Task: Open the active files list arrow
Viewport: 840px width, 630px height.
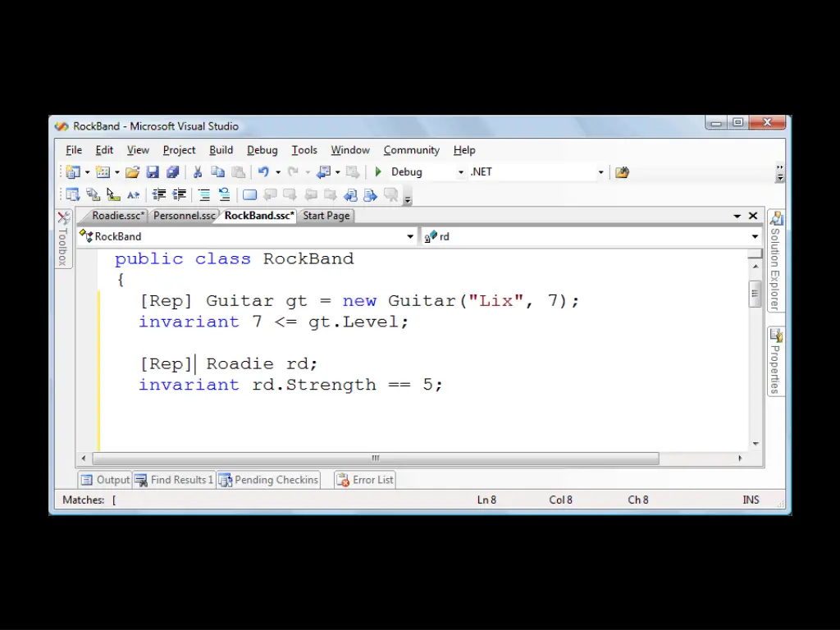Action: coord(737,216)
